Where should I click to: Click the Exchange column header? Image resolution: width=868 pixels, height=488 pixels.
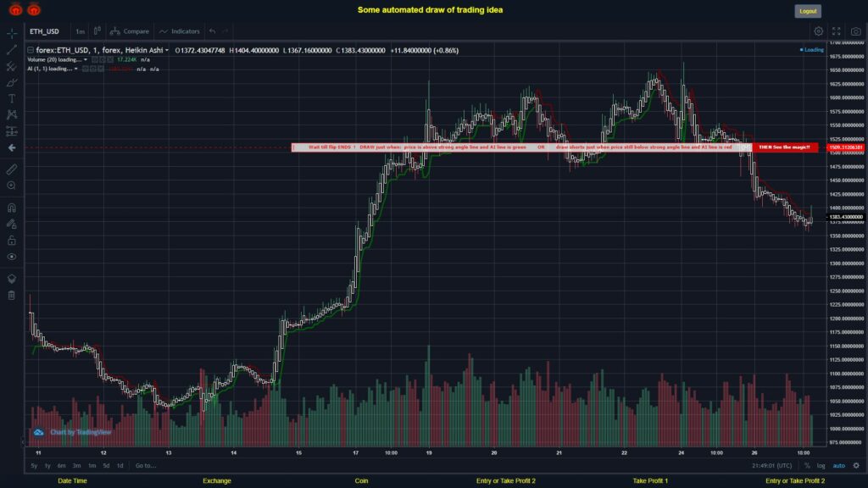pos(217,481)
